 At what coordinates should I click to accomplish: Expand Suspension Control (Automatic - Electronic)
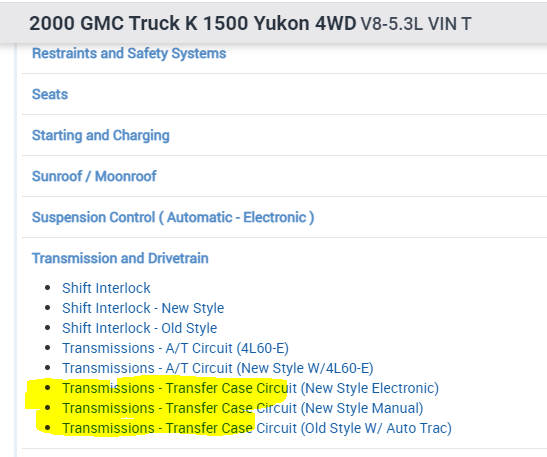173,217
